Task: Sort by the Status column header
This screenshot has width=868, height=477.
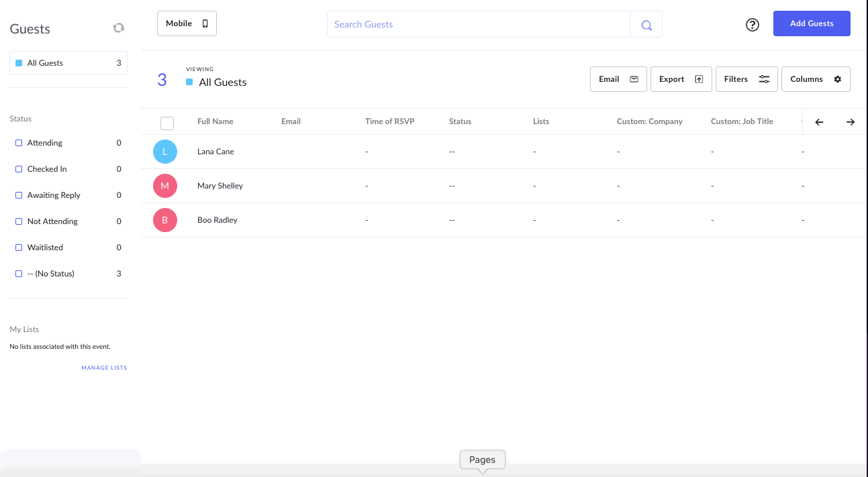Action: [x=461, y=121]
